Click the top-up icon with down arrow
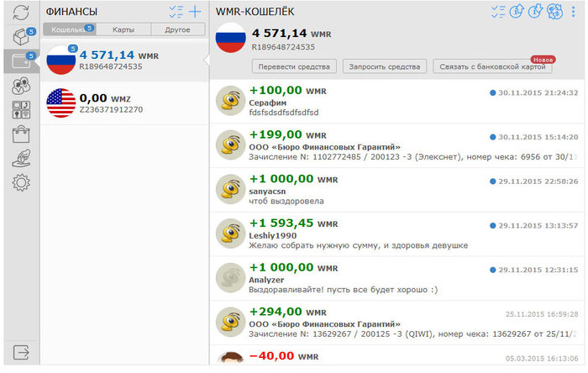 (535, 11)
